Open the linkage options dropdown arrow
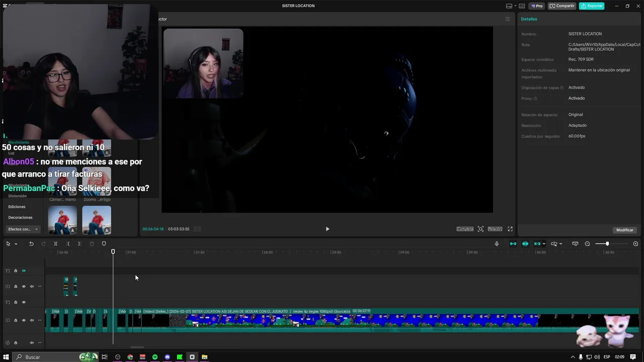644x362 pixels. click(544, 244)
